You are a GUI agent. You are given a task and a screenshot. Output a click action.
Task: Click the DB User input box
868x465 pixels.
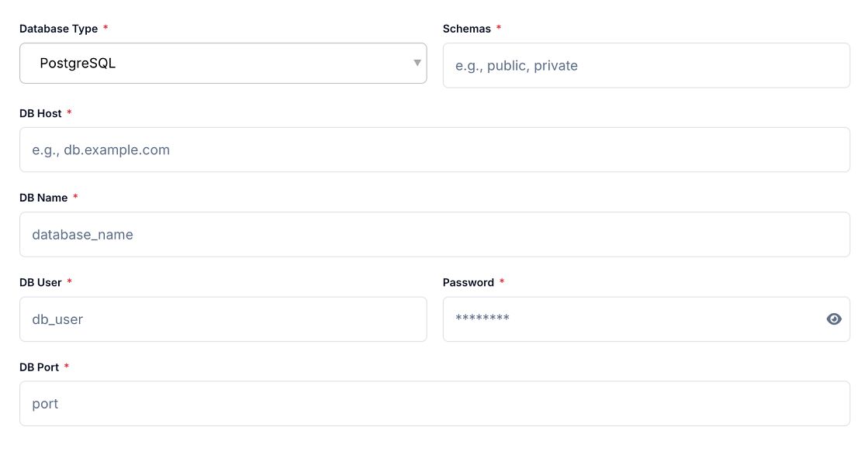click(x=223, y=319)
